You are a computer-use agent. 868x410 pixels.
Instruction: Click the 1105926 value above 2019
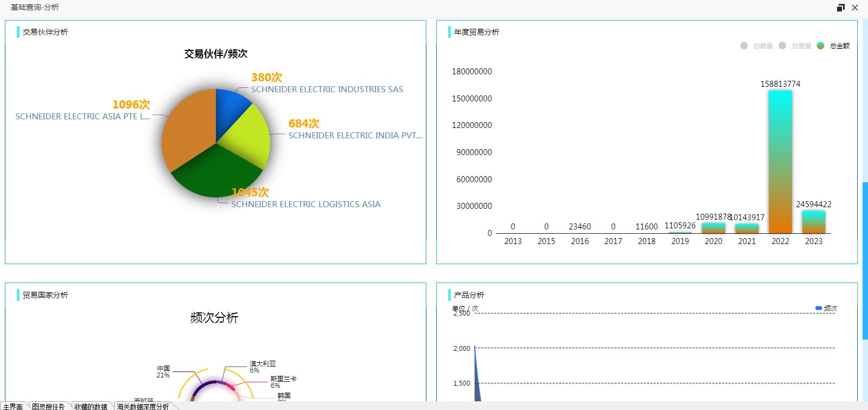pos(680,226)
